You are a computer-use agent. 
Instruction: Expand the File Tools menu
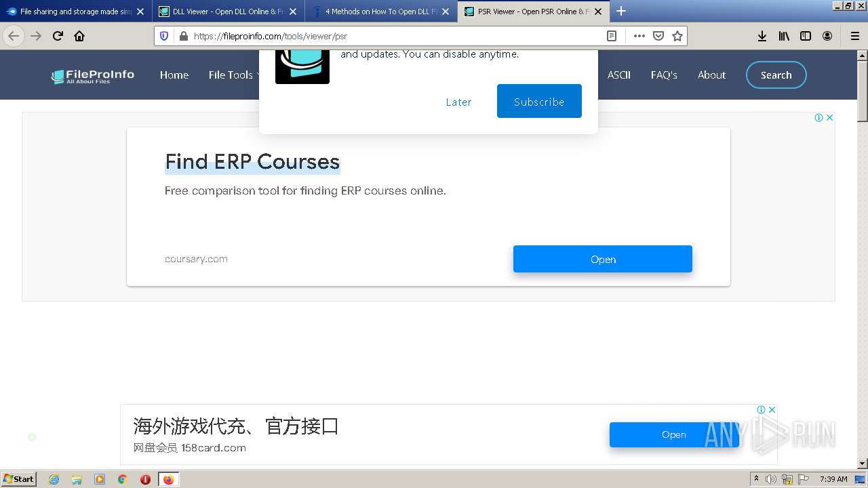pyautogui.click(x=234, y=75)
